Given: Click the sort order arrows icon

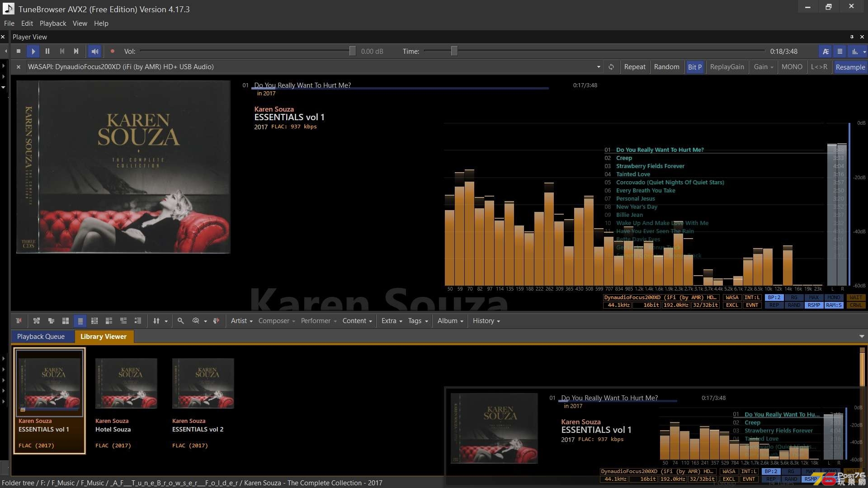Looking at the screenshot, I should pos(156,321).
